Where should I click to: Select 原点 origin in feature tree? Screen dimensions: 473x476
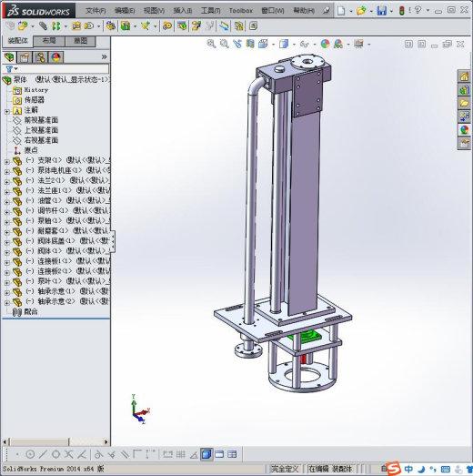[31, 150]
